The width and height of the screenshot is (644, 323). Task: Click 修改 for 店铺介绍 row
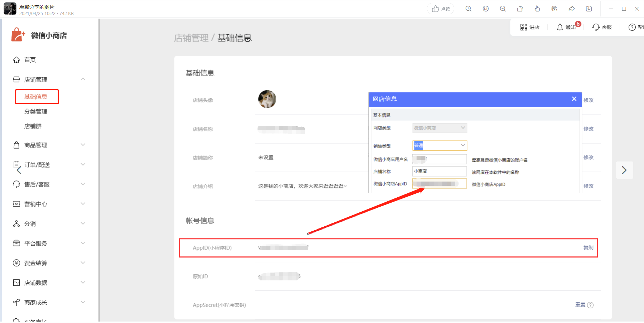588,186
